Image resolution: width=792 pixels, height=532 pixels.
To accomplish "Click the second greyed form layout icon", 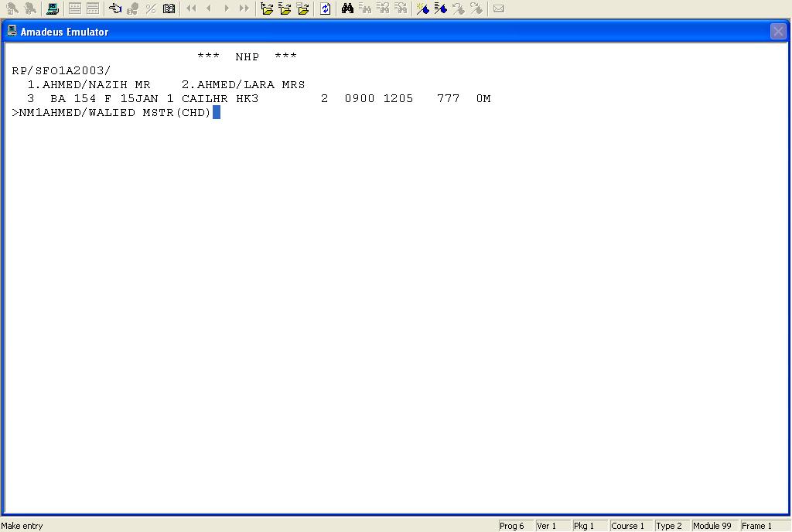I will [93, 9].
